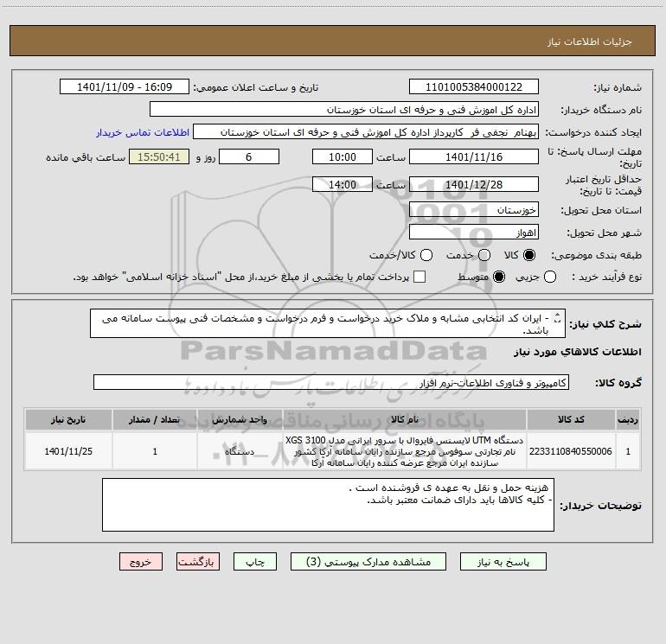
Task: Click the نام دستگاه خریدار field
Action: click(x=344, y=109)
